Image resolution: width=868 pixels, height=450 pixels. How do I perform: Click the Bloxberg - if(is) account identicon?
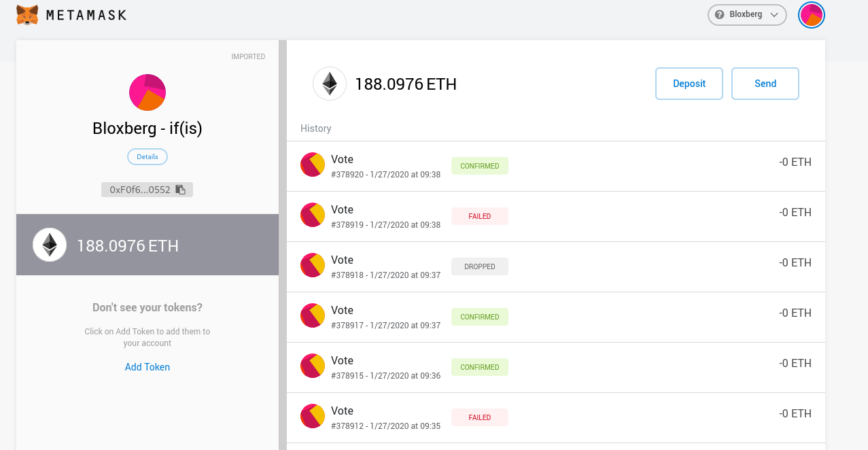(147, 92)
